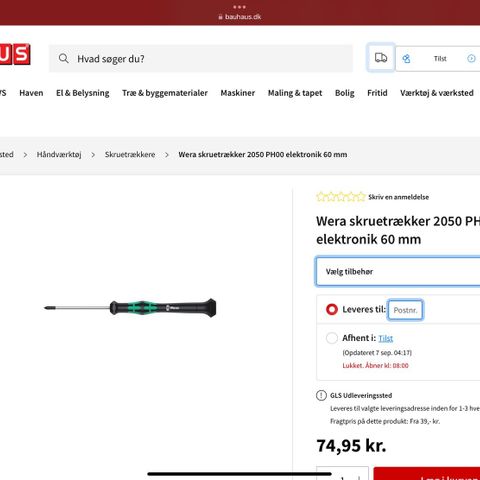480x480 pixels.
Task: Click the round icon beside Tilst
Action: tap(471, 59)
